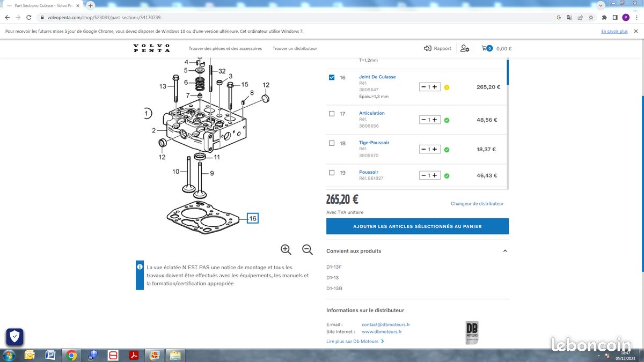Image resolution: width=644 pixels, height=362 pixels.
Task: Open the Articulation part link
Action: (x=372, y=113)
